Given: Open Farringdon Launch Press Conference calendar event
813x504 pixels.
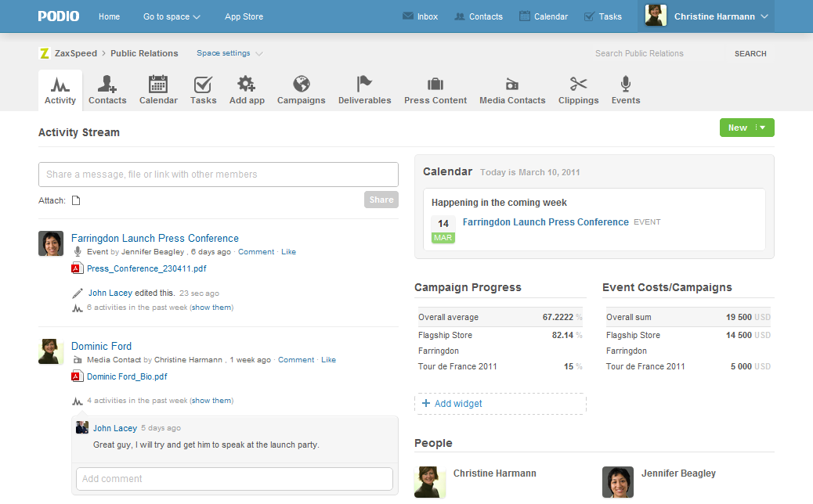Looking at the screenshot, I should tap(545, 222).
